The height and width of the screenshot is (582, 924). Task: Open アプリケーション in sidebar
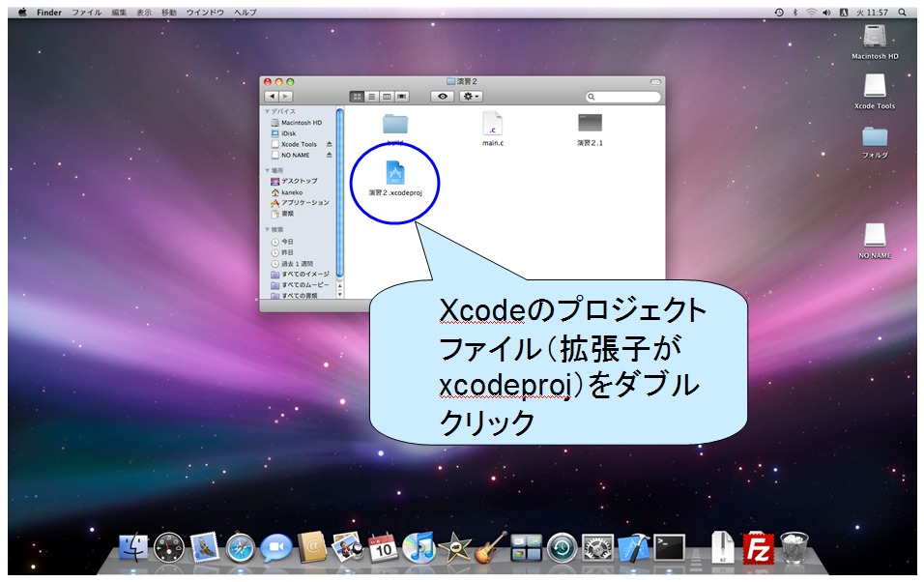(300, 203)
